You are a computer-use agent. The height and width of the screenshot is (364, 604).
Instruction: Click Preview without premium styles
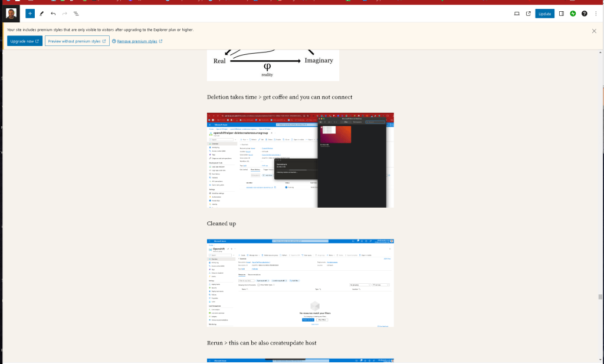click(x=77, y=41)
